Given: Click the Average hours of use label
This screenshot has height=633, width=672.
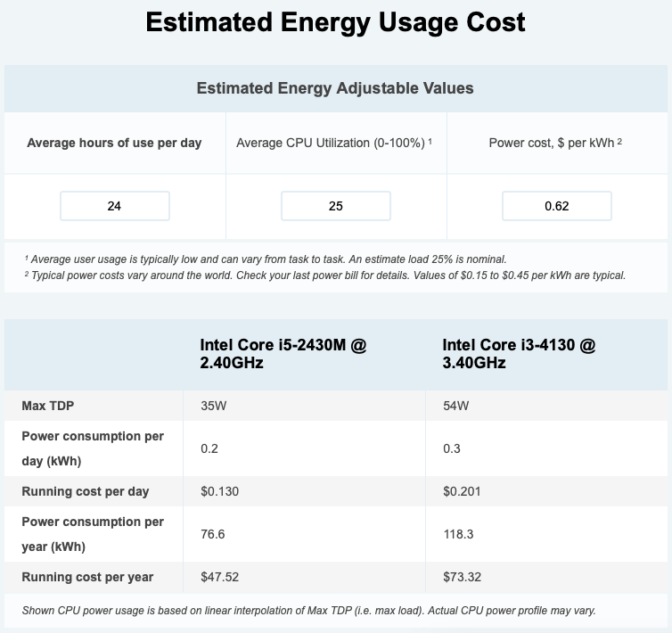Looking at the screenshot, I should (x=114, y=143).
